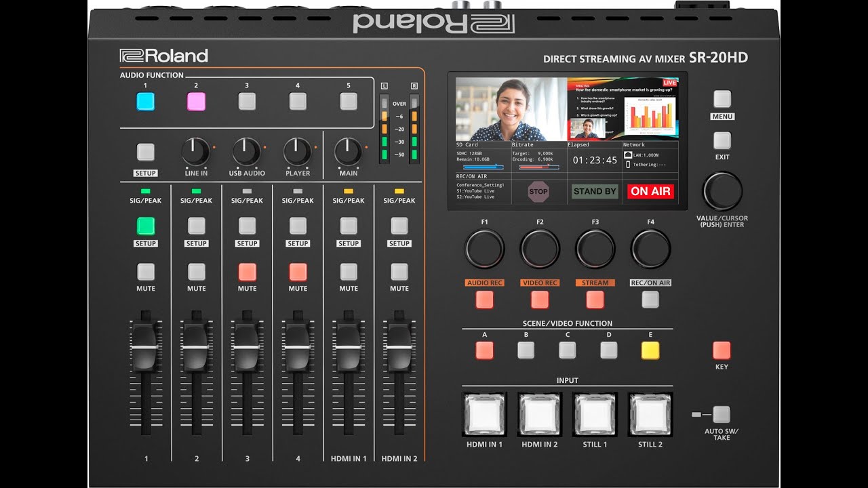Click the Roland logo on the panel
Screen dimensions: 868x488
[164, 56]
